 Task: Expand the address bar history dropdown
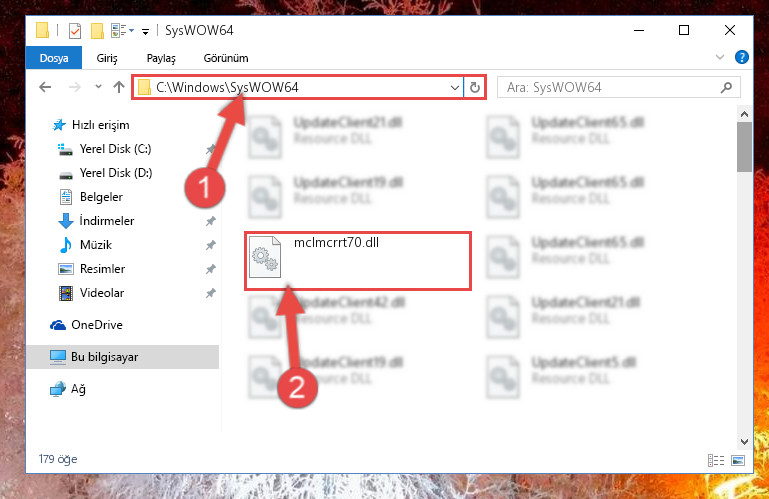[455, 88]
